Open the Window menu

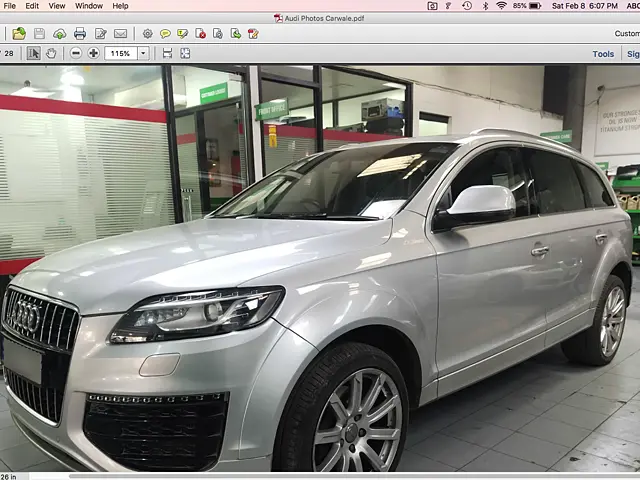[89, 6]
